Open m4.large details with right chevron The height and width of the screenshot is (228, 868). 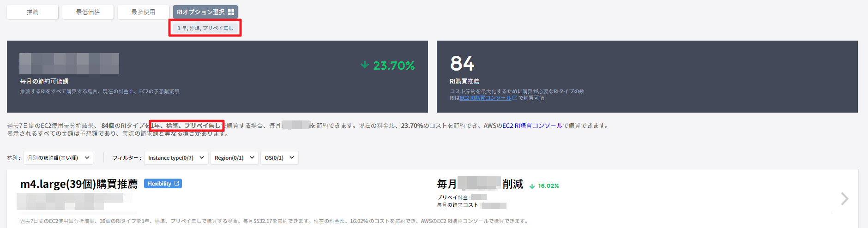844,199
